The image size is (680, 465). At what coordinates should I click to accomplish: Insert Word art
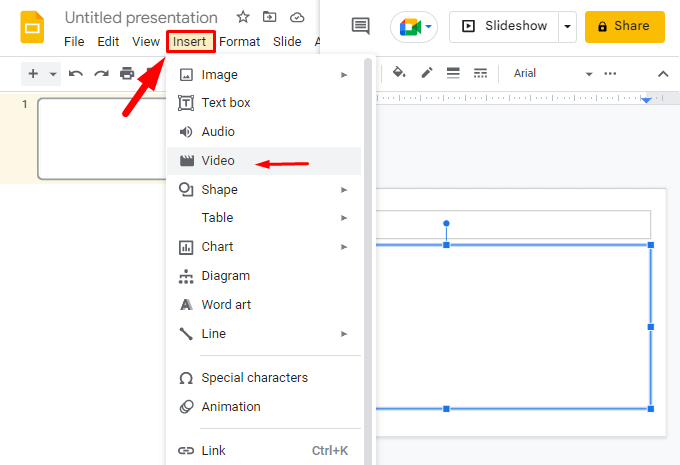coord(264,305)
